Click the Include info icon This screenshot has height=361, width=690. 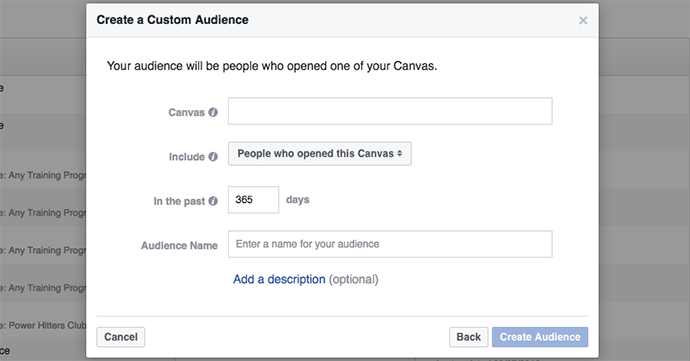pos(213,157)
